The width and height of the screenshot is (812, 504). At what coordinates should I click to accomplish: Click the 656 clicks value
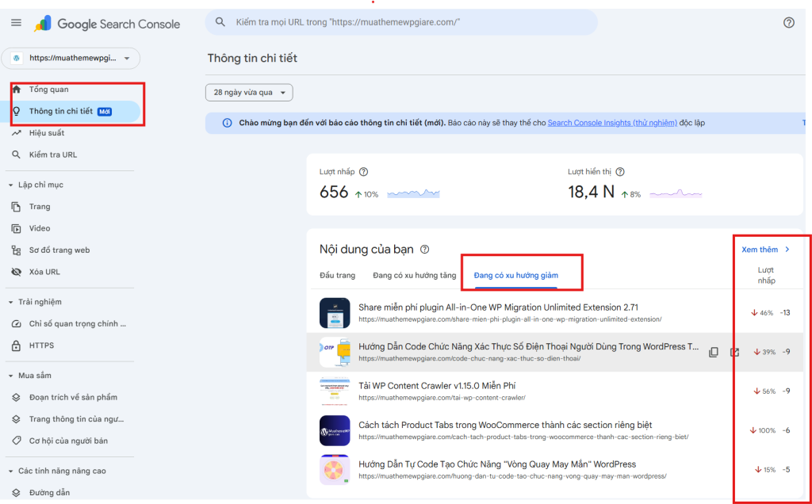click(334, 193)
